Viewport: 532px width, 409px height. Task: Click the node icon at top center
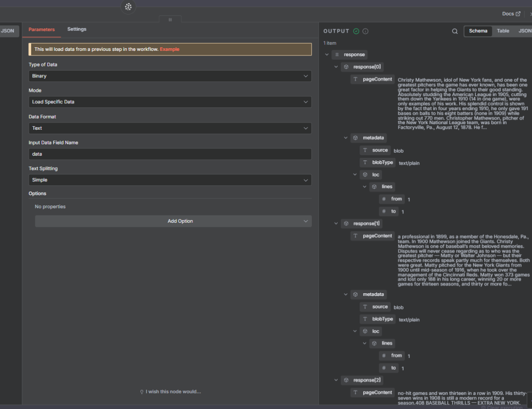pos(128,7)
